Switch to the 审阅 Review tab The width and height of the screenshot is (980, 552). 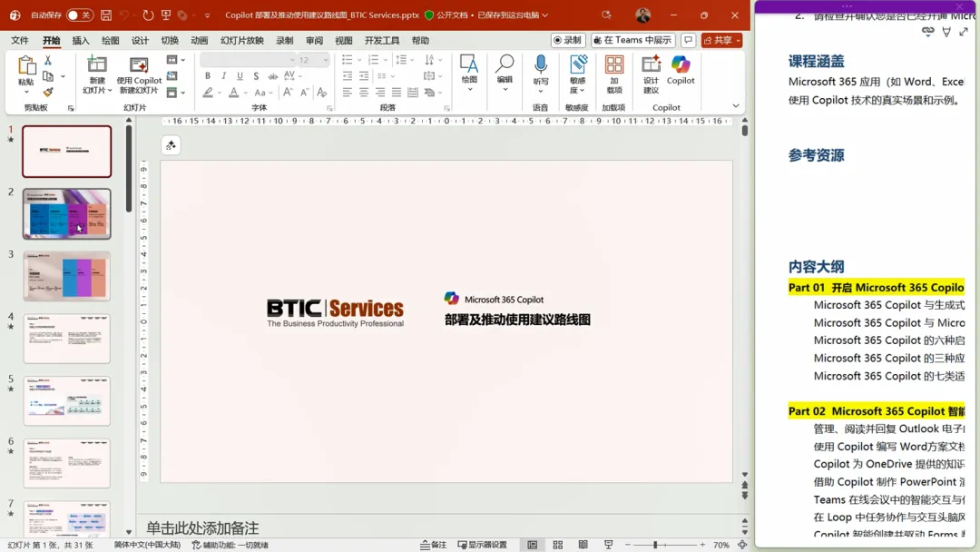point(314,40)
